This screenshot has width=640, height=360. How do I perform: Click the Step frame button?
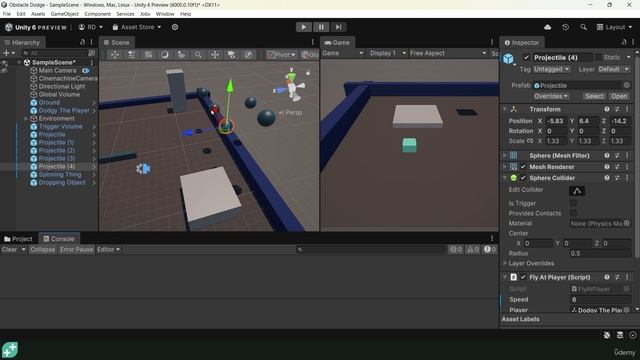(338, 27)
